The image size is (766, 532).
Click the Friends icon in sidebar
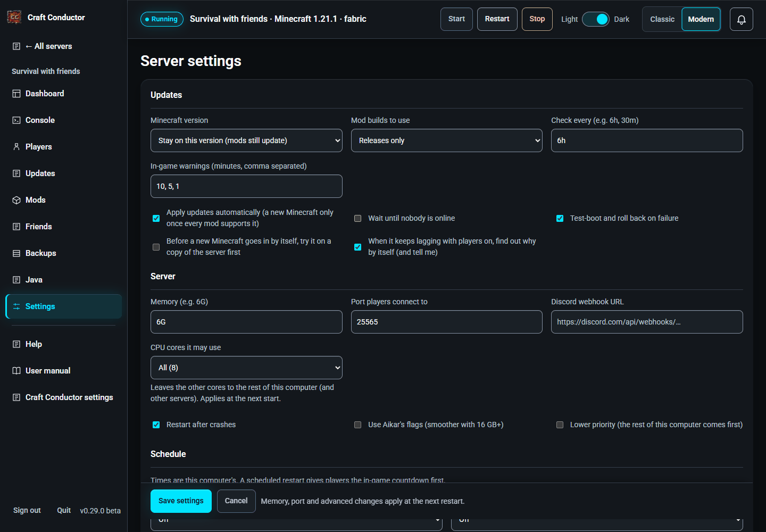(x=16, y=227)
